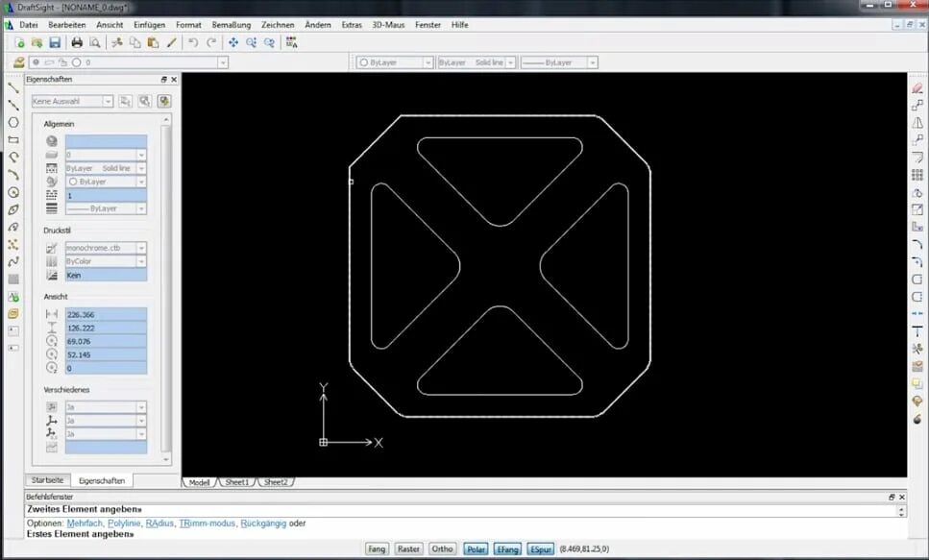Cut selection with scissors icon
The height and width of the screenshot is (560, 929).
click(x=117, y=42)
